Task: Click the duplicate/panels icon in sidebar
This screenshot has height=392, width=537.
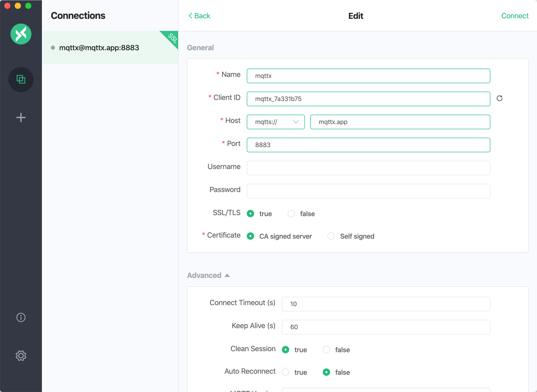Action: click(x=21, y=79)
